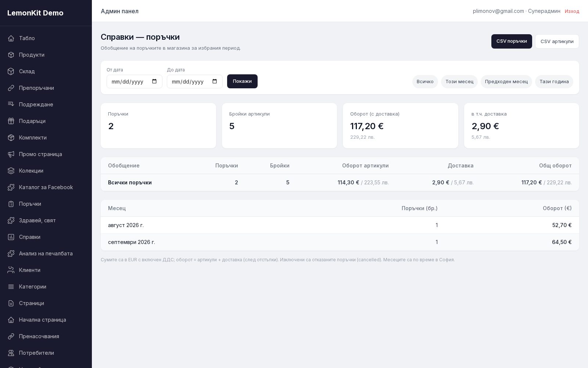
Task: Select the Предходен месец period filter
Action: [506, 81]
